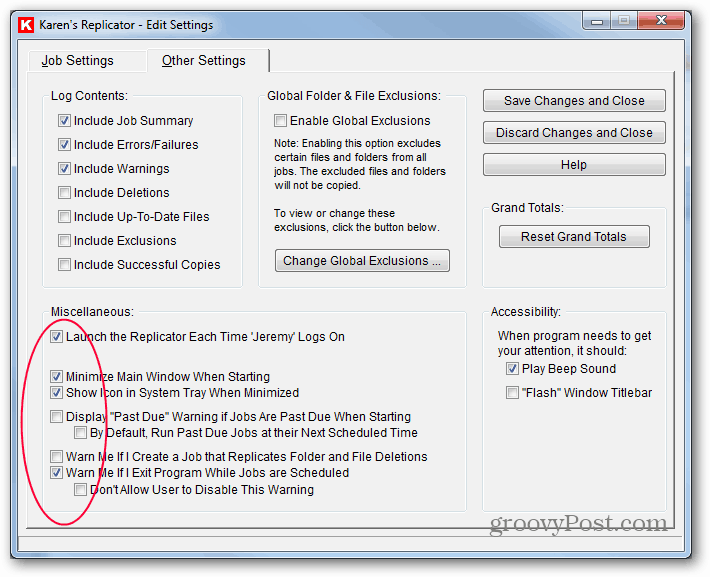Minimize the Edit Settings window
Screen dimensions: 710x577
click(x=597, y=21)
